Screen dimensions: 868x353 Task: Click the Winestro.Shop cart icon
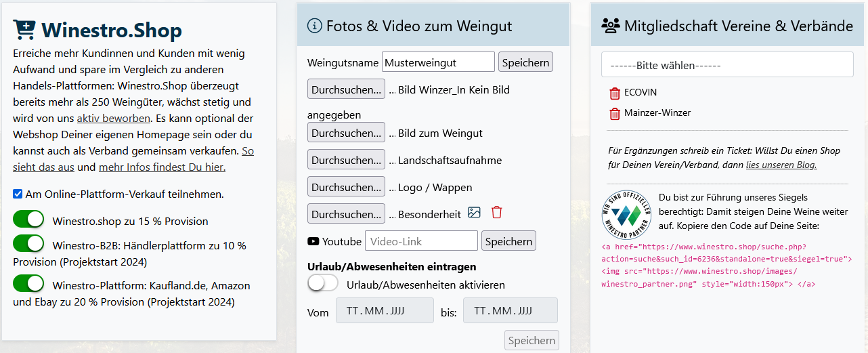24,30
